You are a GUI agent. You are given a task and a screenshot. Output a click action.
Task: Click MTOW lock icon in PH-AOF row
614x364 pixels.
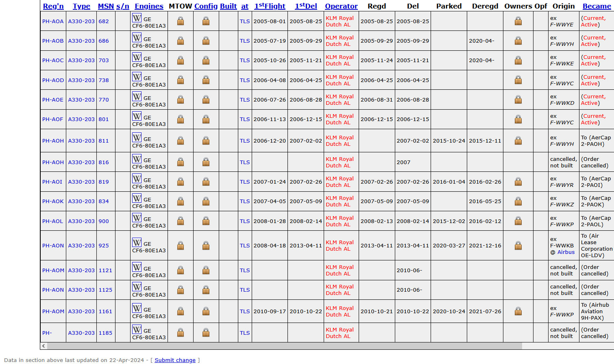[181, 119]
